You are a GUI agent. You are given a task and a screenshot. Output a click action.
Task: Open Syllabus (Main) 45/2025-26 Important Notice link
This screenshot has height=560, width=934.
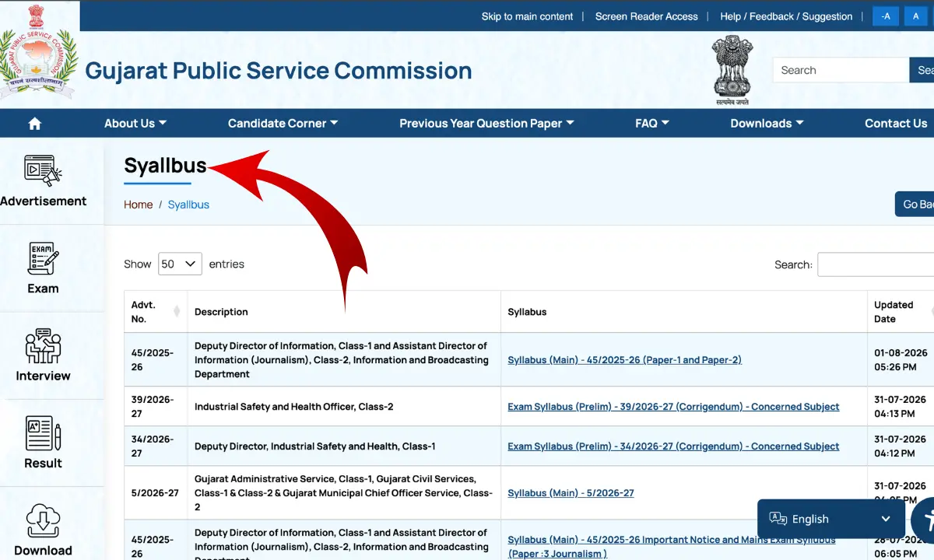(x=671, y=547)
